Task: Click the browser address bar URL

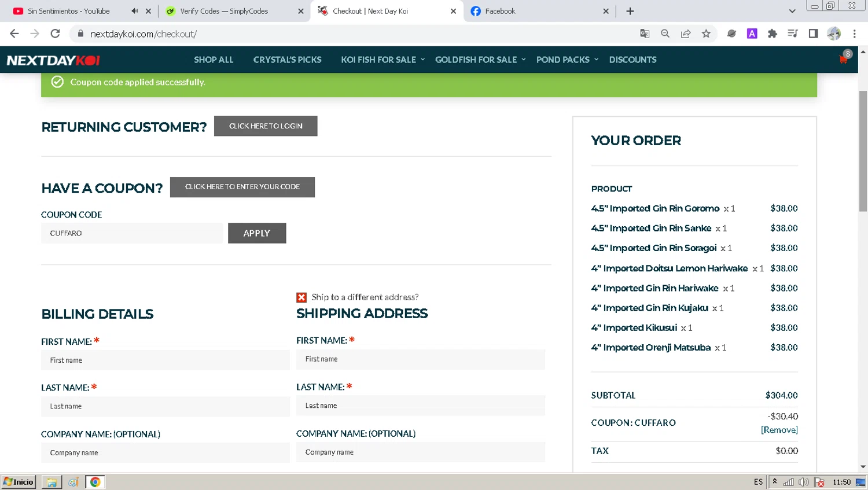Action: [x=144, y=34]
